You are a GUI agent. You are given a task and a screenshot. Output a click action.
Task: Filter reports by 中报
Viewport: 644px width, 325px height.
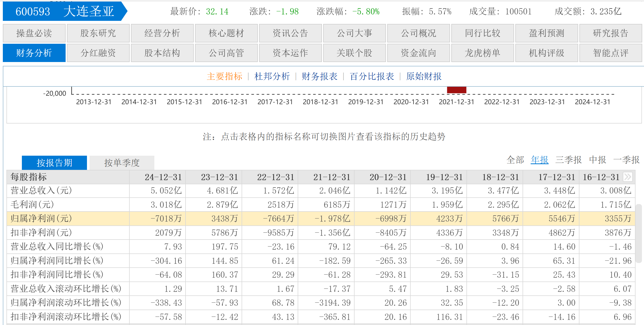tap(597, 160)
